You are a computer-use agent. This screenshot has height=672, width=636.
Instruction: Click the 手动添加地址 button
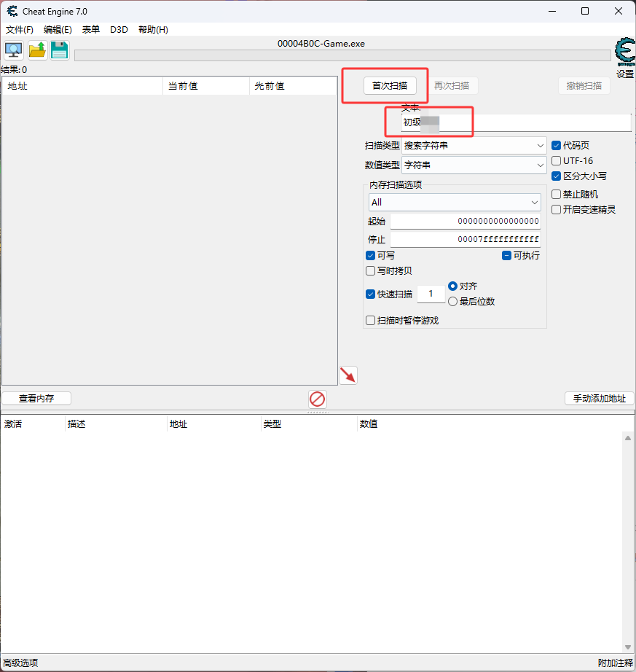600,399
